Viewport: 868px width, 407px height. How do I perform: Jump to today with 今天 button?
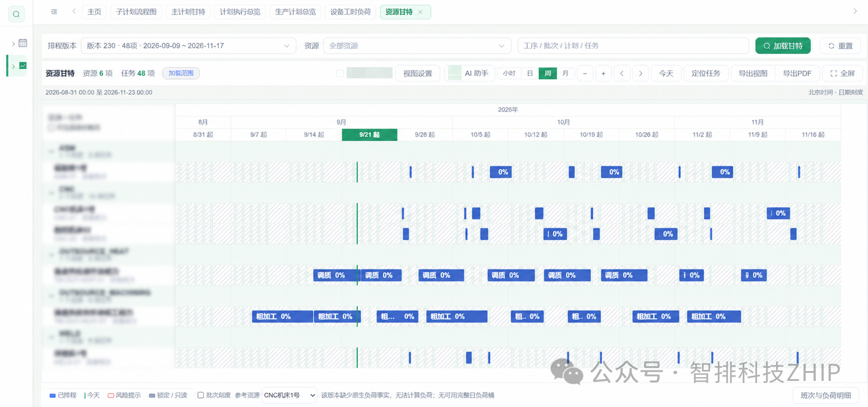[666, 73]
